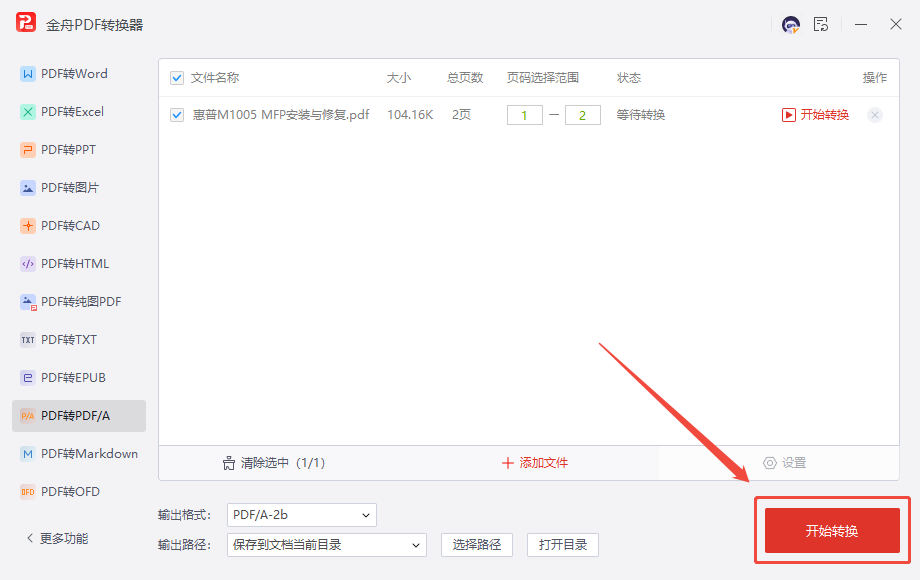Click the PDF转Excel green icon
The width and height of the screenshot is (920, 580).
coord(28,112)
